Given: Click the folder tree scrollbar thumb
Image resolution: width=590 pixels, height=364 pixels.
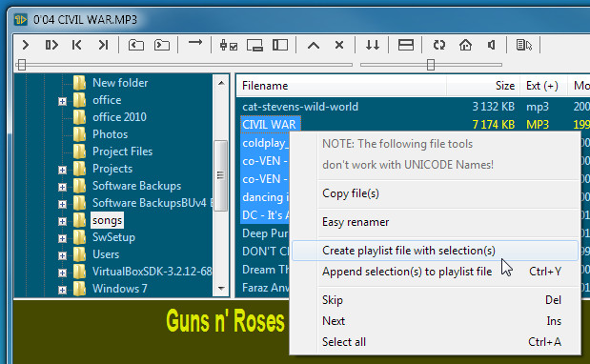Looking at the screenshot, I should [x=221, y=175].
